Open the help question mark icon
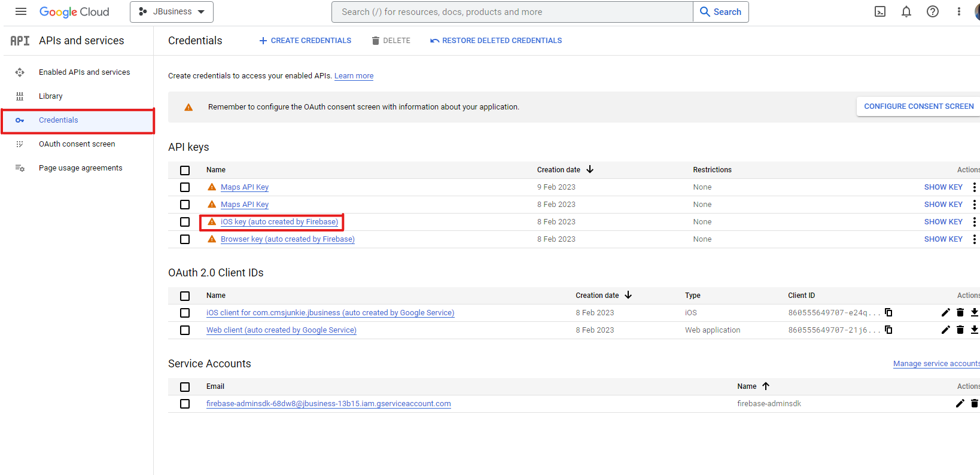The height and width of the screenshot is (475, 980). 933,11
